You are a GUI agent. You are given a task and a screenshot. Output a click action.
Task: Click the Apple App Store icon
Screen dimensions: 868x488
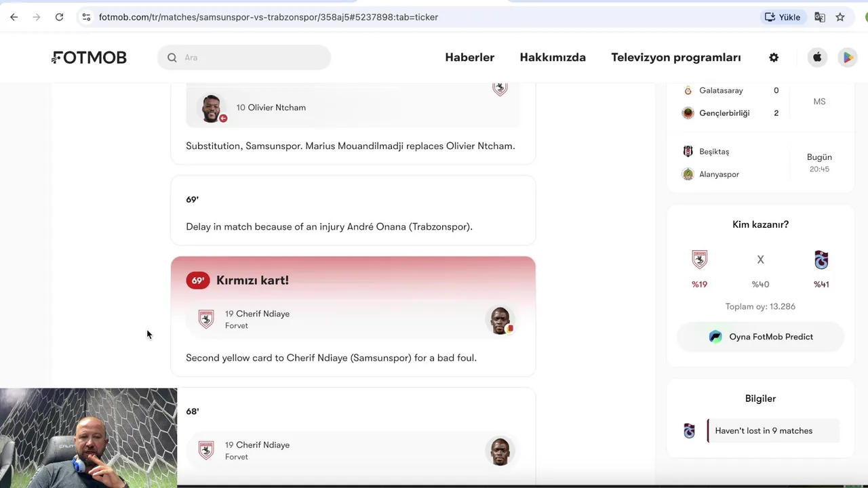tap(817, 58)
